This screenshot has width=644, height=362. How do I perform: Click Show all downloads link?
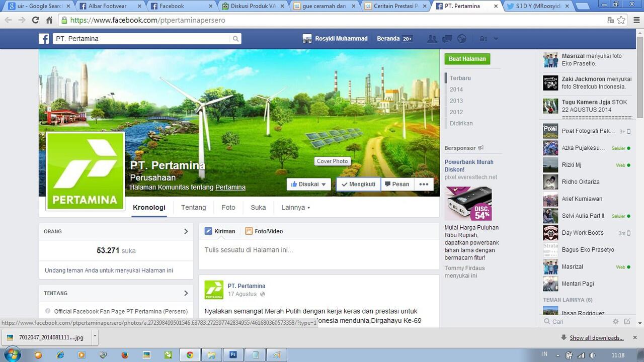click(596, 338)
